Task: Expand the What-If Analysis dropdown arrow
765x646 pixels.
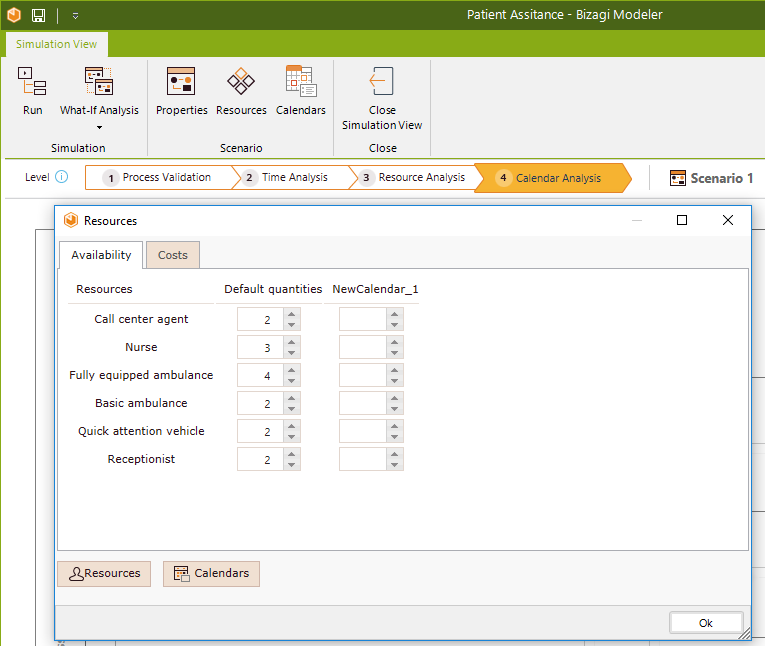Action: click(99, 127)
